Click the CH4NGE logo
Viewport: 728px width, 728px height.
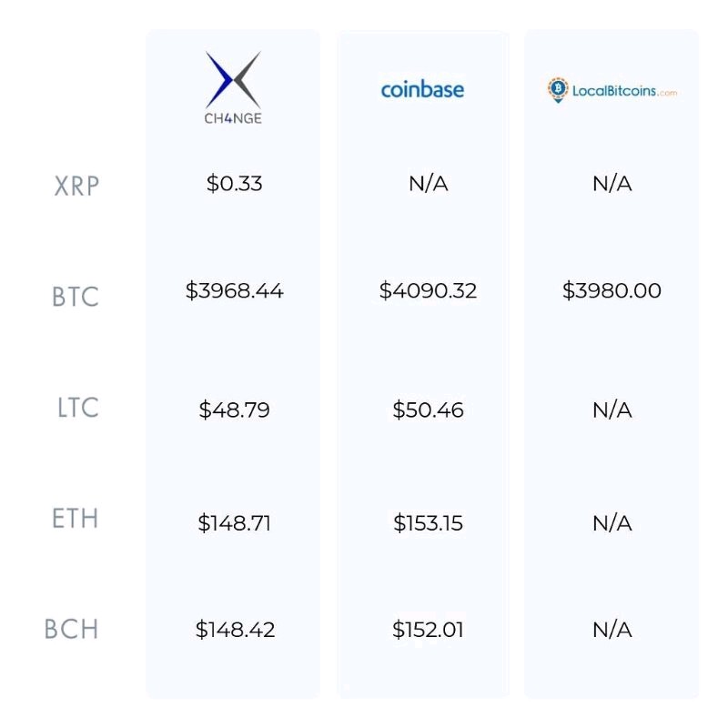click(233, 87)
